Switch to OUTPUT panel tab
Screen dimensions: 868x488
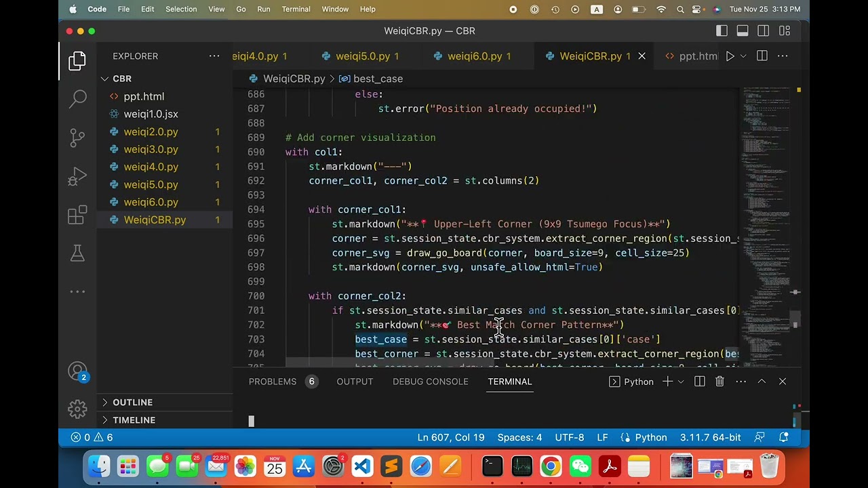[355, 382]
